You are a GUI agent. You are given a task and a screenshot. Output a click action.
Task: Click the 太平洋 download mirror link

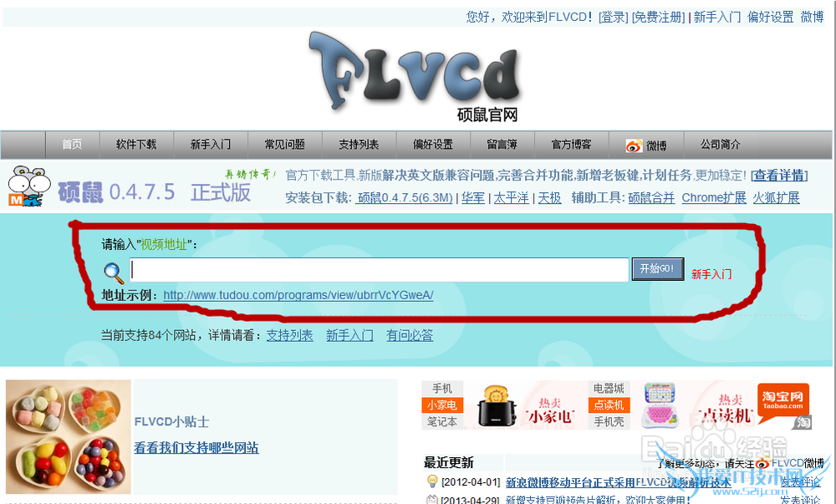coord(512,197)
